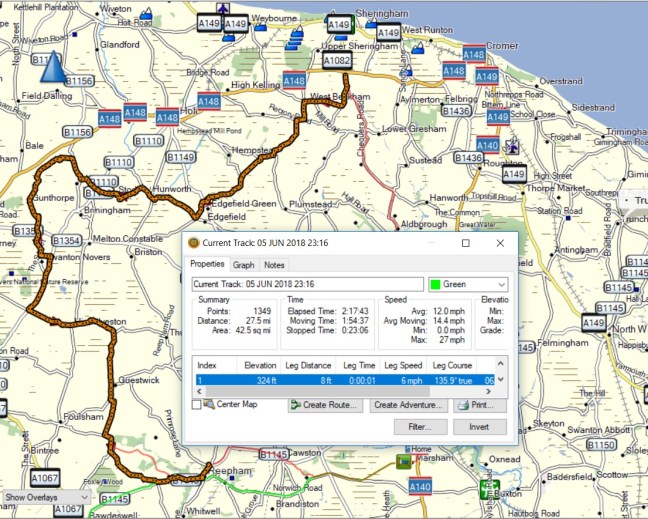Open the Notes tab
Image resolution: width=648 pixels, height=519 pixels.
point(274,265)
